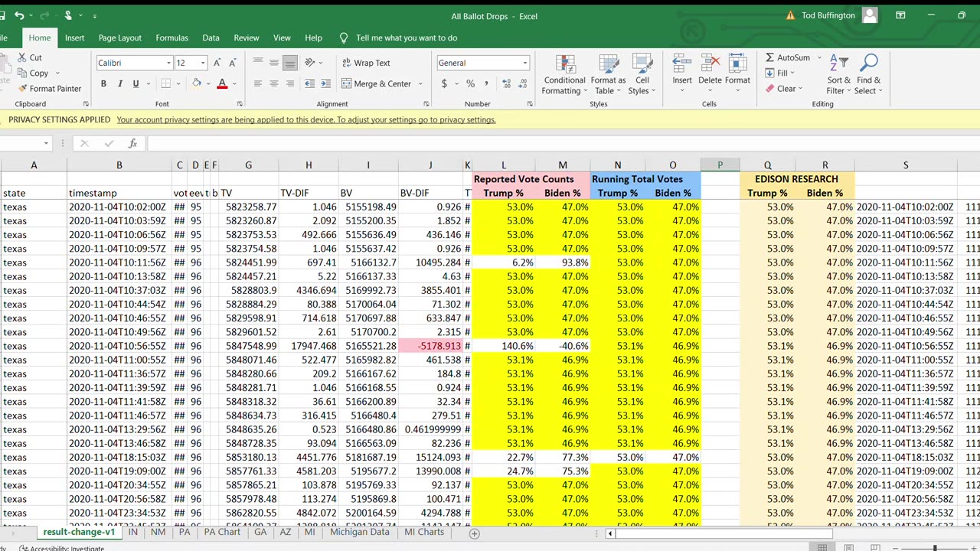Open Find & Select magnifier

click(868, 75)
